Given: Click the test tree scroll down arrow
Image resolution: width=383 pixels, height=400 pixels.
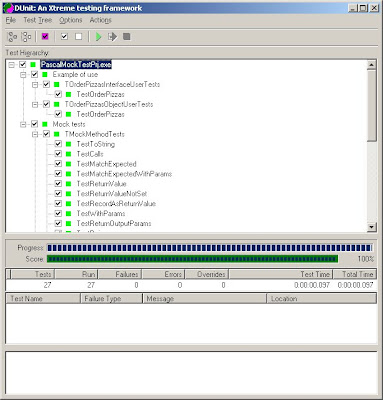Looking at the screenshot, I should (372, 227).
